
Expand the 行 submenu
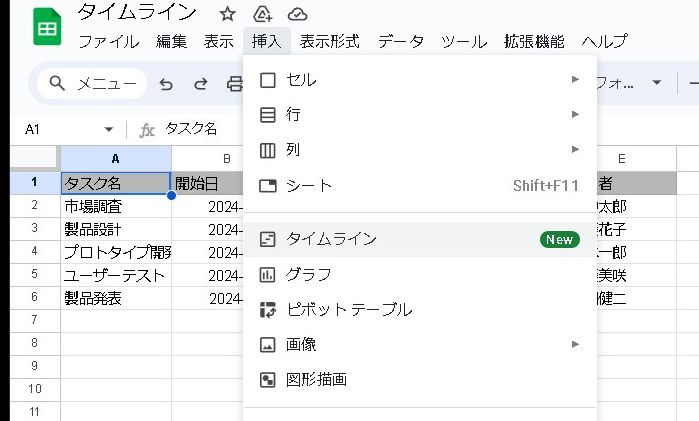(420, 114)
